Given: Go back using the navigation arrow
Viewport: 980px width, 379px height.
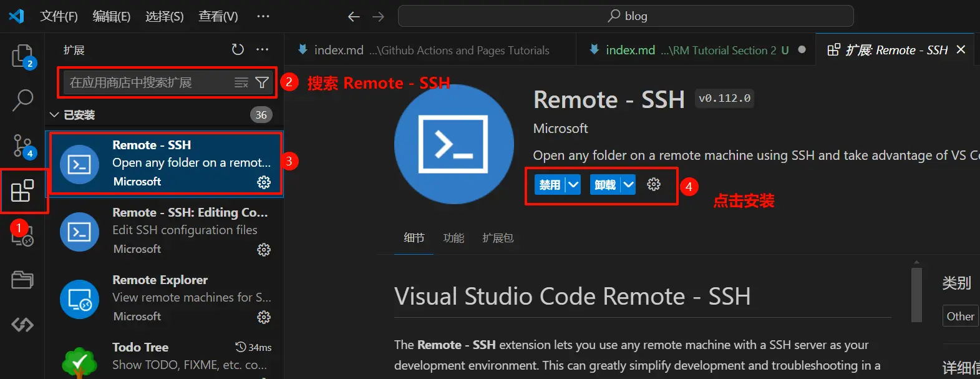Looking at the screenshot, I should [354, 16].
